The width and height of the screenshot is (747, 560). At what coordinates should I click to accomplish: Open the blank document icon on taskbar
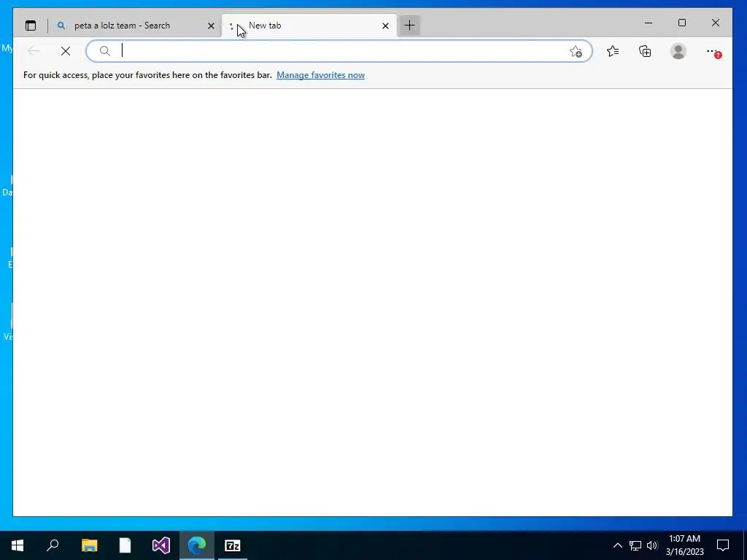[125, 545]
